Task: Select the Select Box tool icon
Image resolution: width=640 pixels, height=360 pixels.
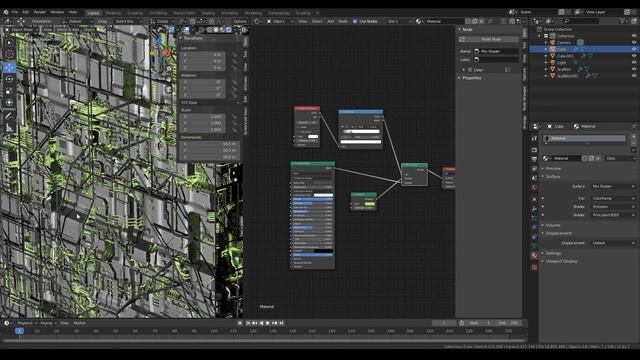Action: click(x=9, y=42)
